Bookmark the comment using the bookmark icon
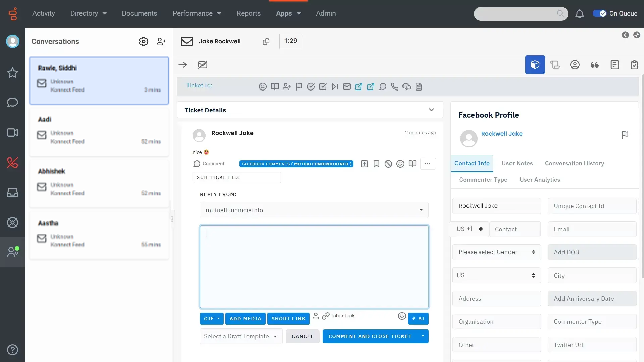Image resolution: width=644 pixels, height=362 pixels. point(376,164)
